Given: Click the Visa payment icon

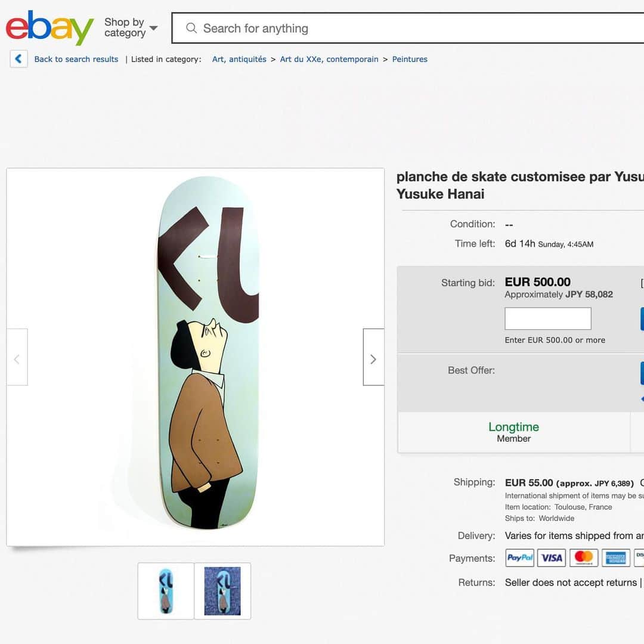Looking at the screenshot, I should tap(552, 558).
